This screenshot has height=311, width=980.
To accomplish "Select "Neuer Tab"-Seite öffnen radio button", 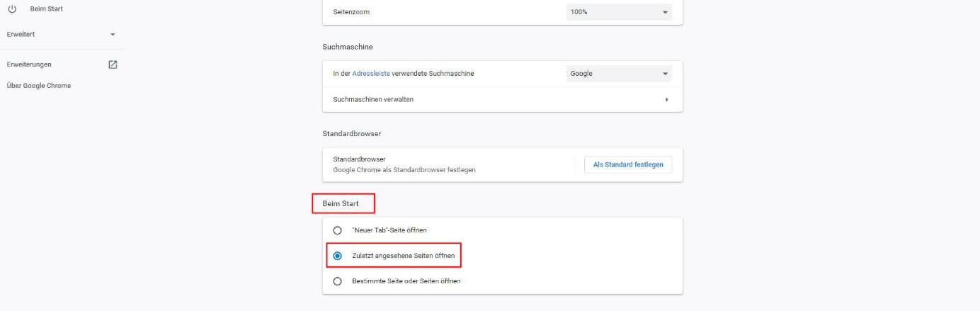I will pos(337,230).
